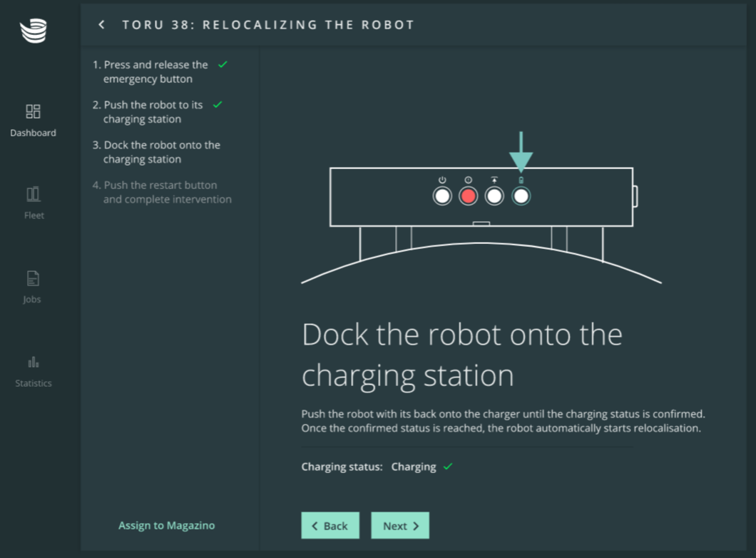This screenshot has height=558, width=756.
Task: Click the teal arrow pointing at robot
Action: [521, 151]
